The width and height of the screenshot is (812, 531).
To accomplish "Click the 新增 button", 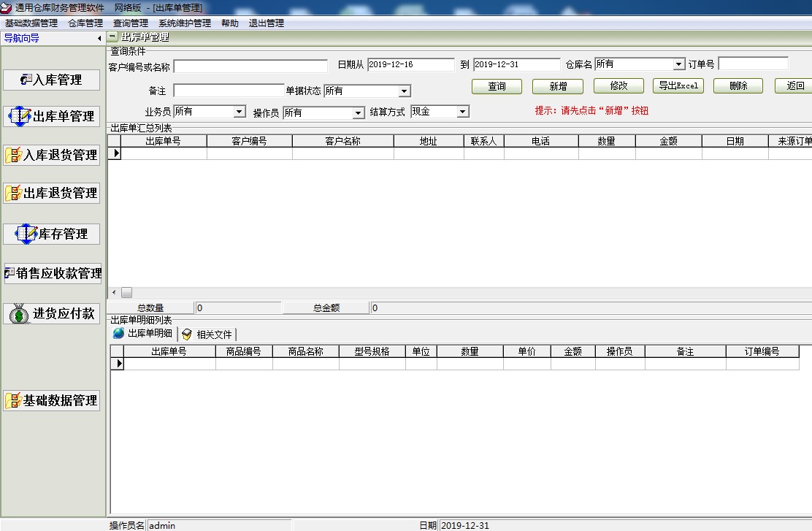I will click(x=558, y=86).
